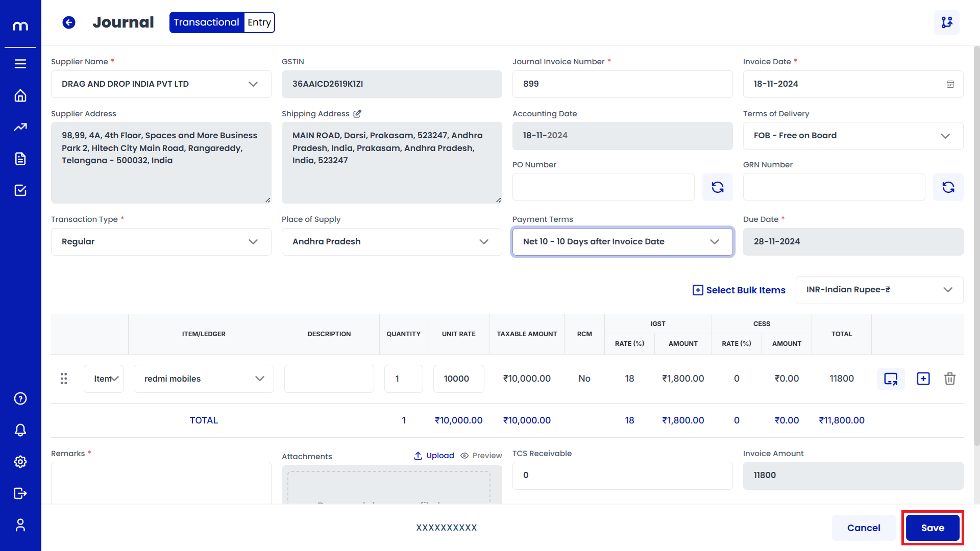Refresh the GRN Number field
This screenshot has height=551, width=980.
948,187
